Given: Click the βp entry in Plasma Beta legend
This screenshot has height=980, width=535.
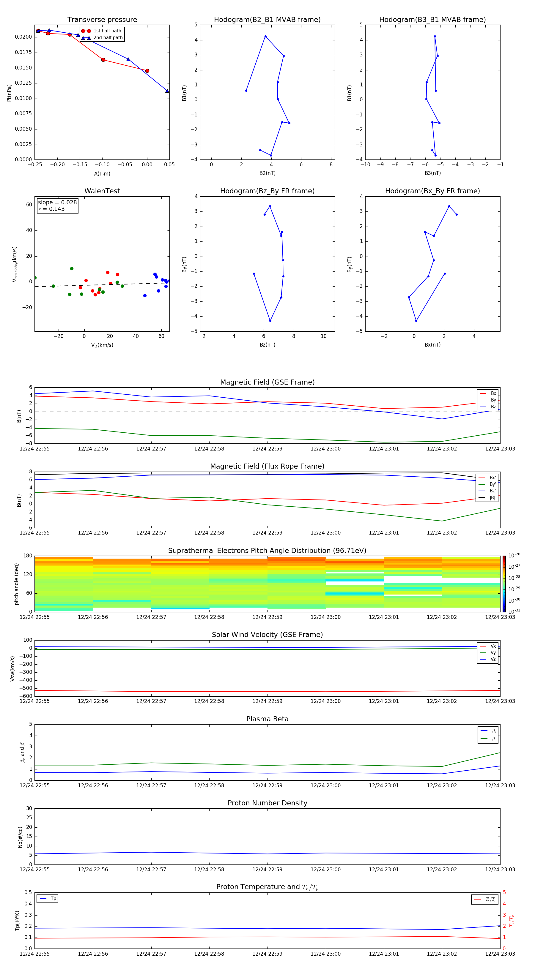Looking at the screenshot, I should (x=488, y=731).
